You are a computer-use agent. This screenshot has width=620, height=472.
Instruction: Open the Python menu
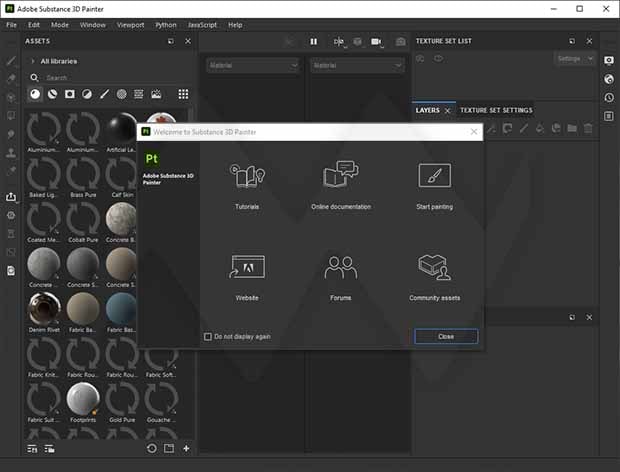(x=166, y=25)
